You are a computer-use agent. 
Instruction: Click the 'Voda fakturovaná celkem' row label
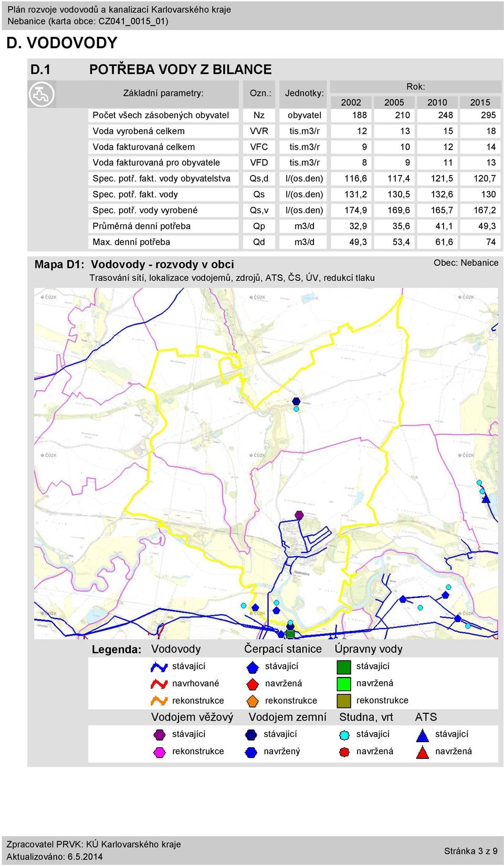(x=144, y=147)
